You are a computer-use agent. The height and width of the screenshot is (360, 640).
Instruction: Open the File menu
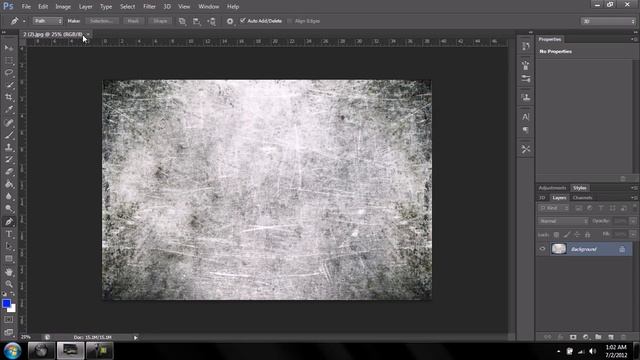tap(26, 7)
